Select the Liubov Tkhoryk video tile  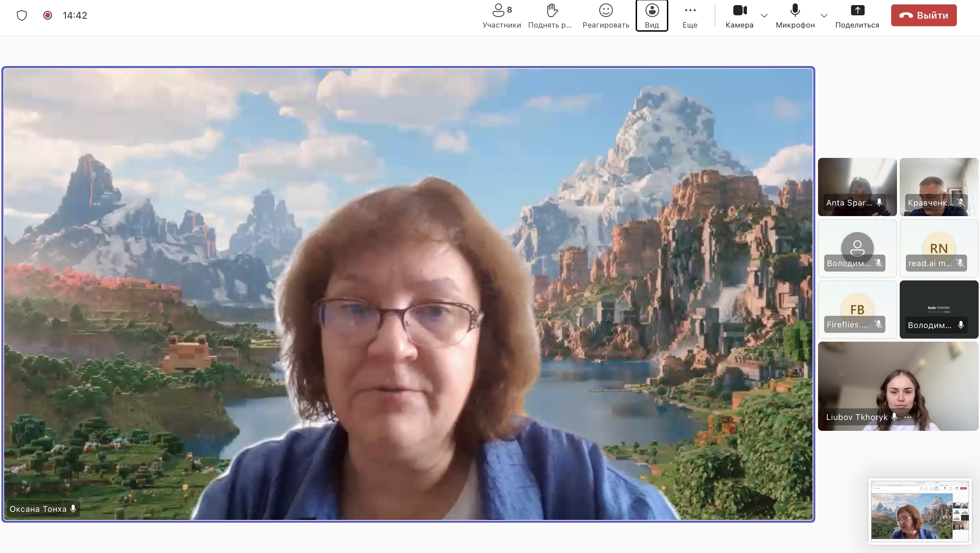898,386
